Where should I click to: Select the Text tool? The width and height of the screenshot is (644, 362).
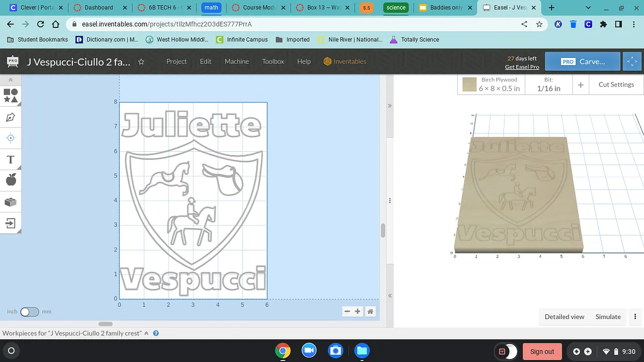pyautogui.click(x=11, y=159)
